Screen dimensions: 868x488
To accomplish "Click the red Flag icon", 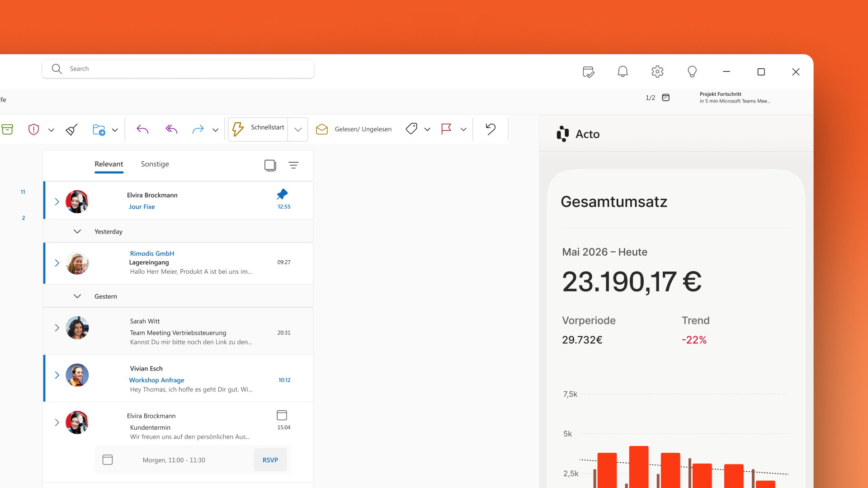I will click(x=446, y=129).
